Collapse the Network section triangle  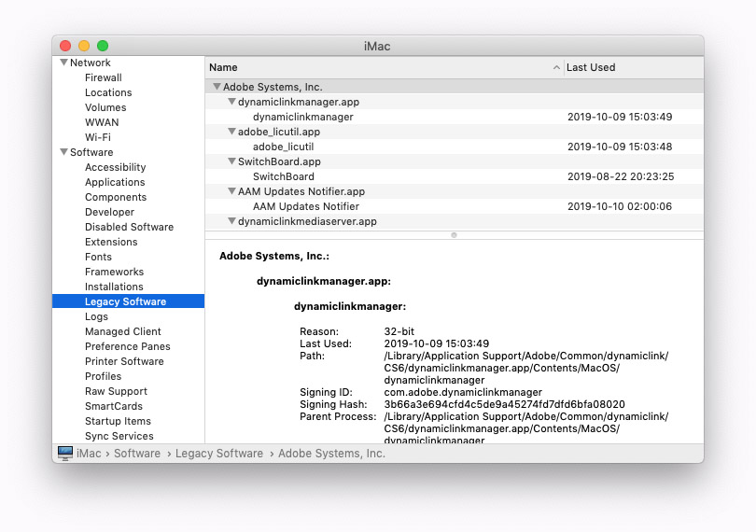click(63, 63)
